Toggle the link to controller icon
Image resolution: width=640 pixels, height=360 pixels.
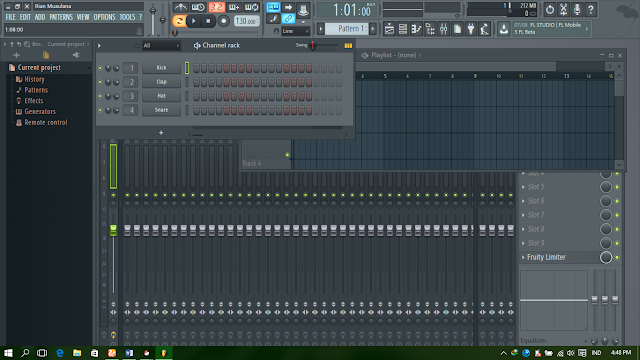[288, 18]
